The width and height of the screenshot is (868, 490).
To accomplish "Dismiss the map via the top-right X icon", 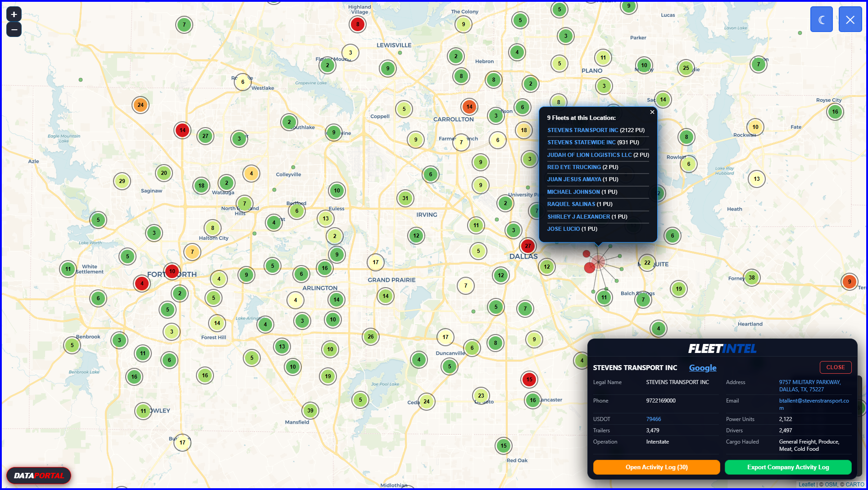I will point(850,19).
